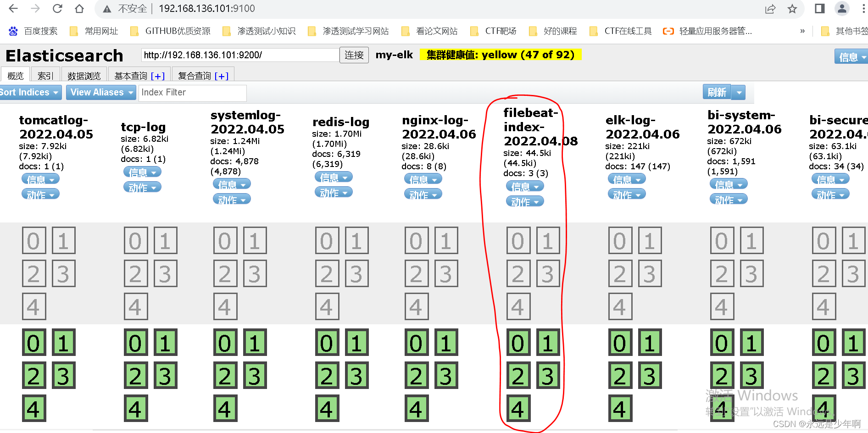
Task: Switch to the 基本查询 tab
Action: [139, 76]
